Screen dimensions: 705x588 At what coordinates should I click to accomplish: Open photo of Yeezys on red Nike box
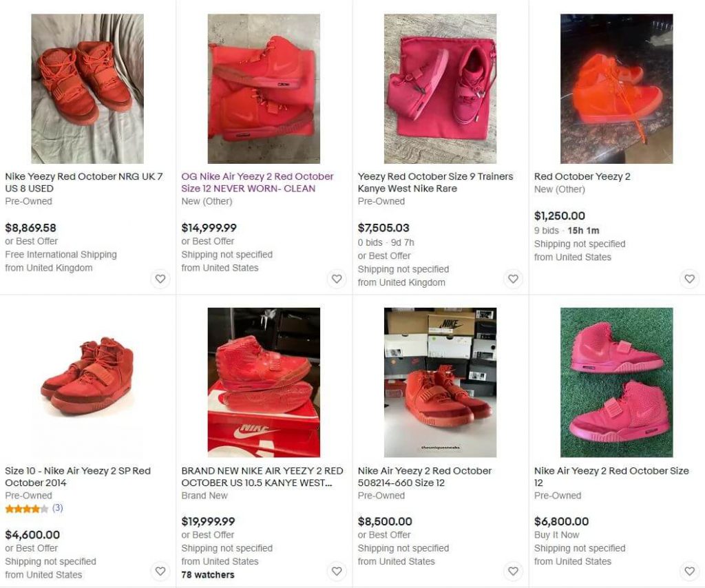point(264,383)
